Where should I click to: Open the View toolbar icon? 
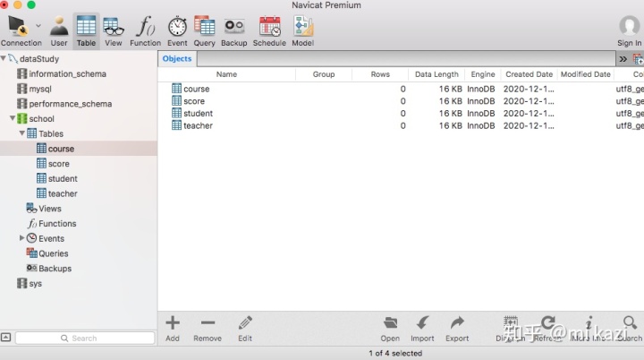(114, 30)
